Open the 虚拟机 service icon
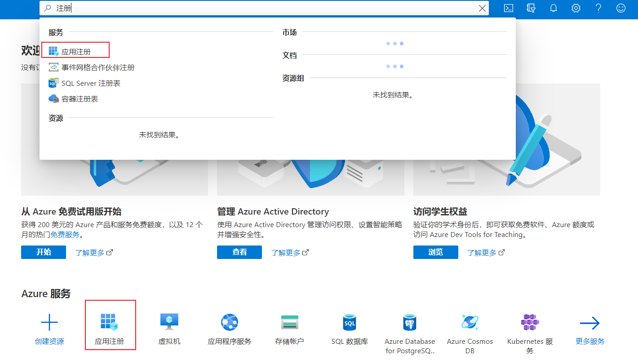638x364 pixels. click(169, 322)
